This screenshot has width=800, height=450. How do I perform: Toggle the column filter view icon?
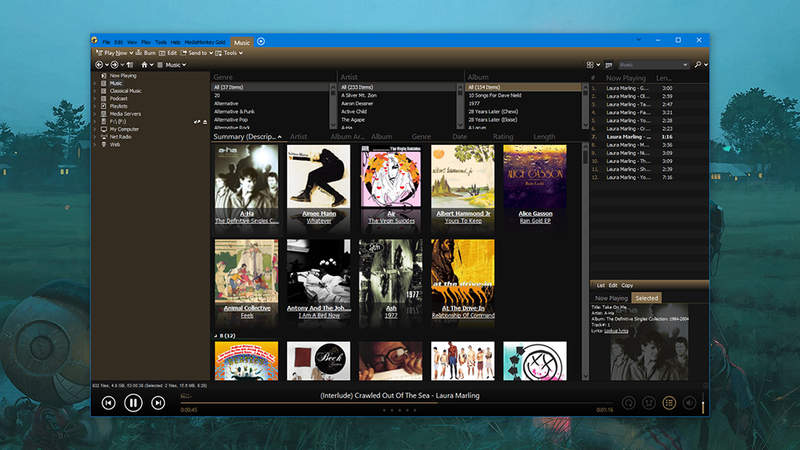[609, 65]
